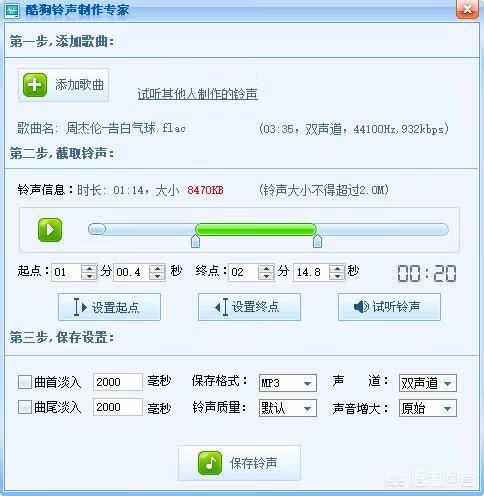The image size is (484, 496).
Task: Open the volume boost 原始 dropdown
Action: click(428, 408)
